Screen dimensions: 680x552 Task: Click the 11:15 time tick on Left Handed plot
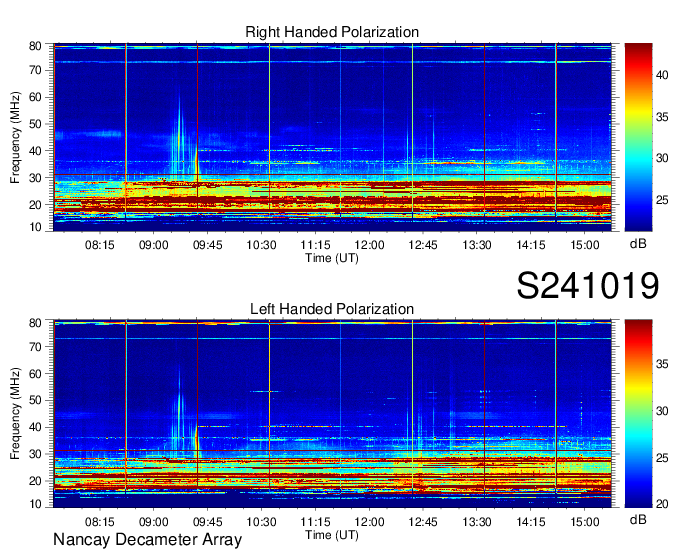coord(315,522)
